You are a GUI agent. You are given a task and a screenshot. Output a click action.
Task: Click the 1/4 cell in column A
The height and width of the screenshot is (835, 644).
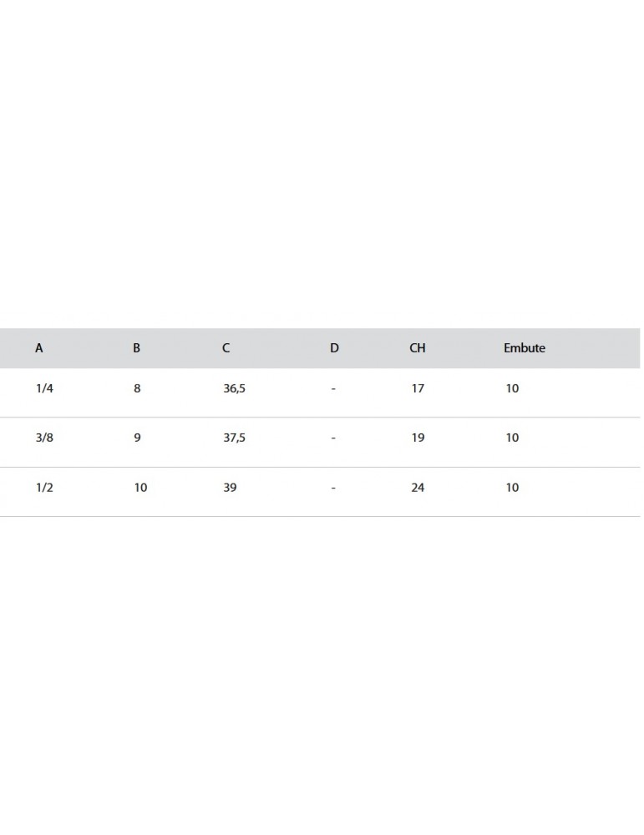44,388
